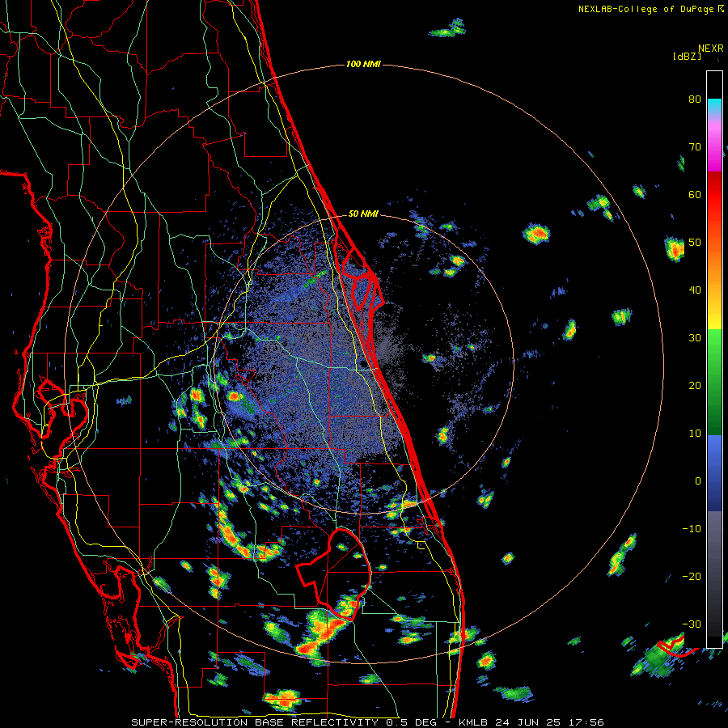
Task: Click the 50 NMI range ring label
Action: (363, 214)
